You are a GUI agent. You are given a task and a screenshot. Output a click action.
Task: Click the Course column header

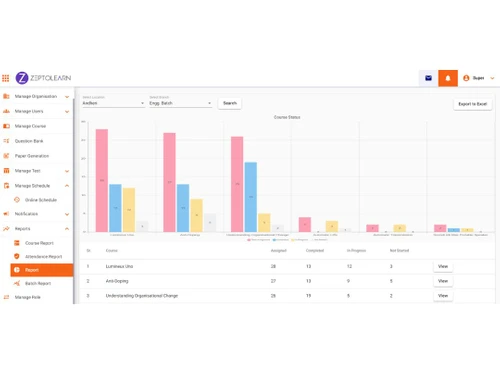[x=112, y=251]
